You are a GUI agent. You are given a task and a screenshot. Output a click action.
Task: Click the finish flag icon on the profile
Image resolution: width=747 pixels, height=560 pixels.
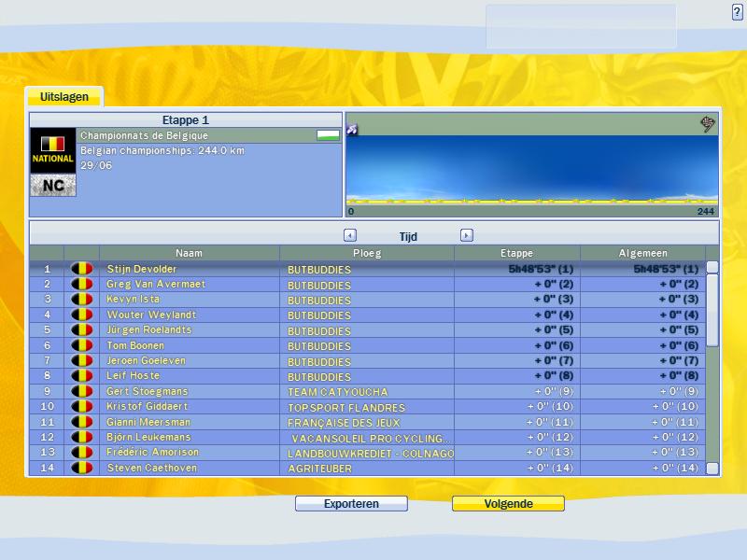(708, 124)
